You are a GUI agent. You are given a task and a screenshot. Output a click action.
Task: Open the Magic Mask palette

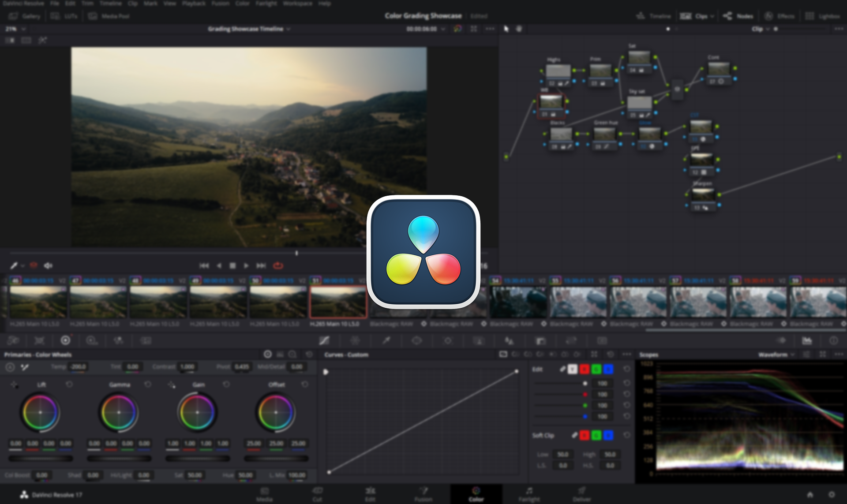[x=479, y=340]
